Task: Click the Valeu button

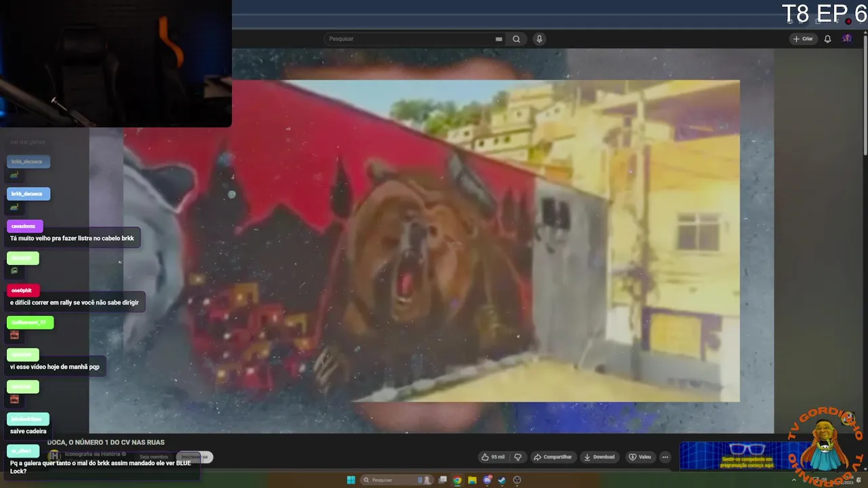Action: [639, 457]
